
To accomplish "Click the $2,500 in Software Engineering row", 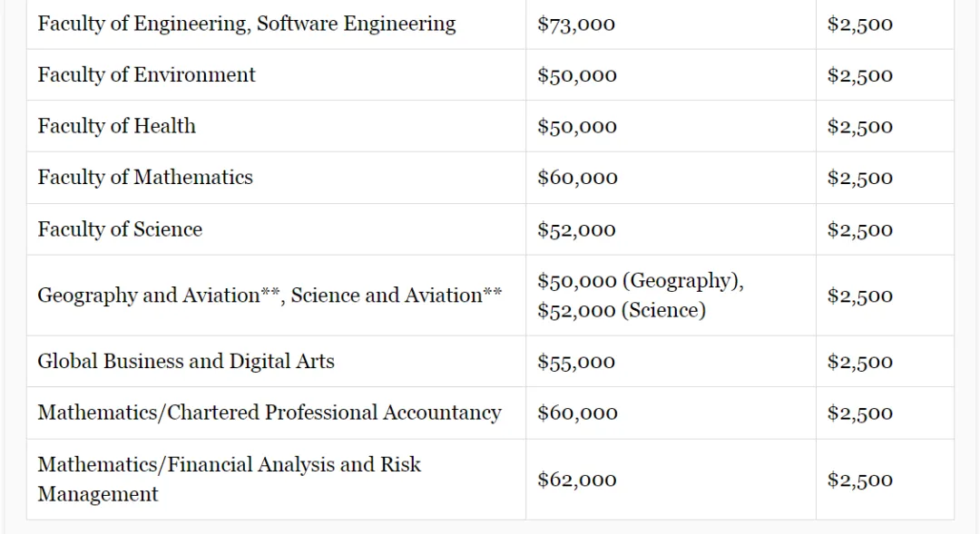I will click(x=859, y=24).
